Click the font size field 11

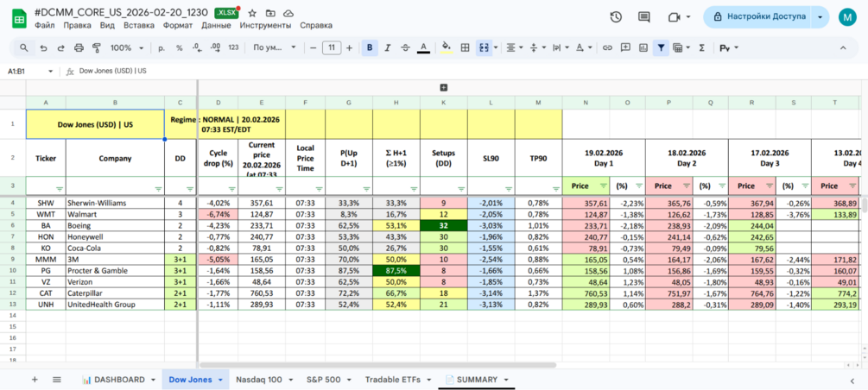pyautogui.click(x=331, y=48)
